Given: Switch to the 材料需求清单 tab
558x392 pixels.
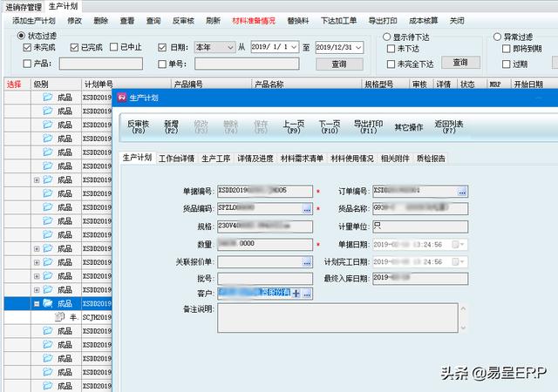Looking at the screenshot, I should click(x=302, y=159).
